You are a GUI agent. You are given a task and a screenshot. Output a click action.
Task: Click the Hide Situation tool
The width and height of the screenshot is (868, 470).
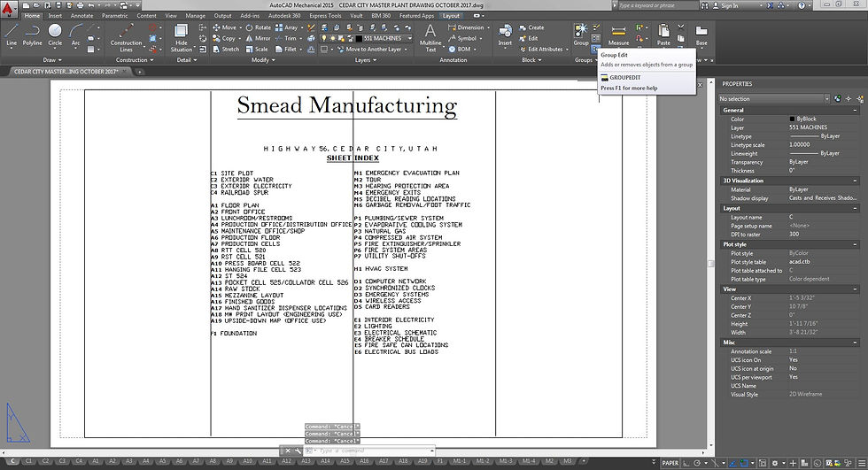181,37
